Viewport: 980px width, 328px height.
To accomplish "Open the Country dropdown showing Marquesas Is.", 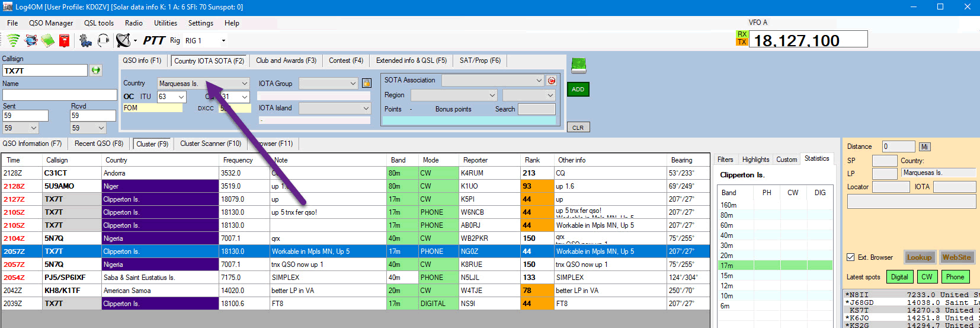I will tap(203, 84).
